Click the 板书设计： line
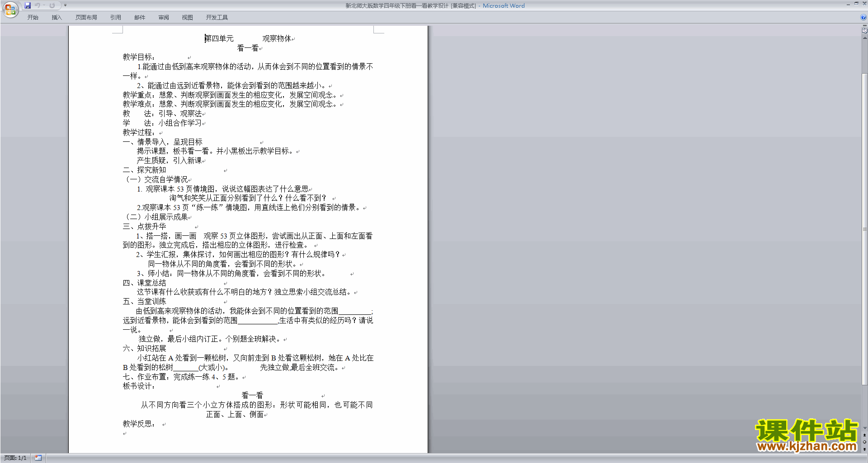 click(139, 386)
